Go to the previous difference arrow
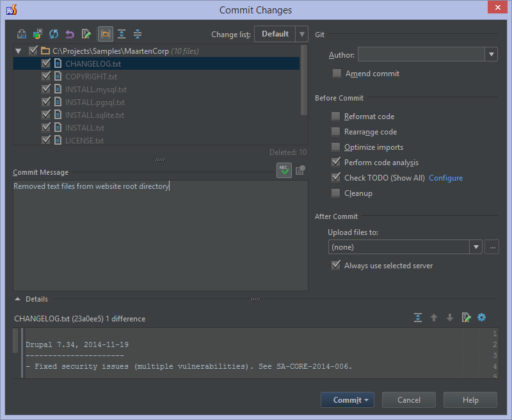 click(x=434, y=318)
